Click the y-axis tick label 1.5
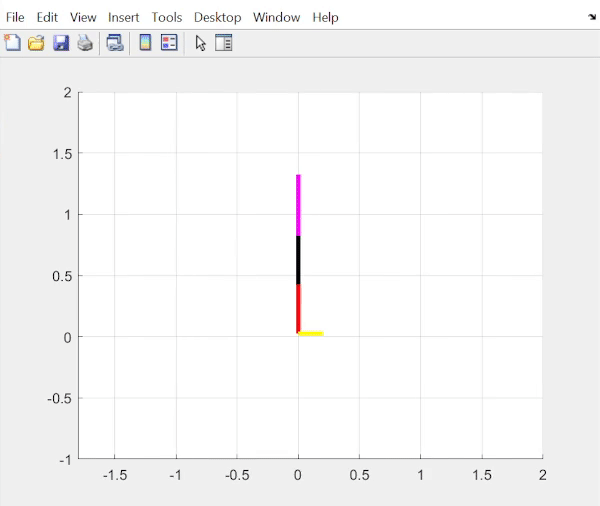This screenshot has width=600, height=506. click(x=62, y=154)
